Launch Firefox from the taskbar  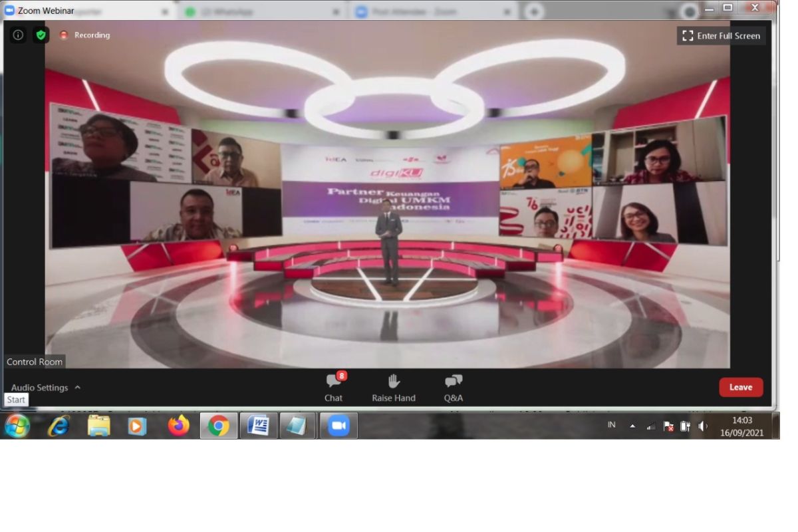[178, 426]
